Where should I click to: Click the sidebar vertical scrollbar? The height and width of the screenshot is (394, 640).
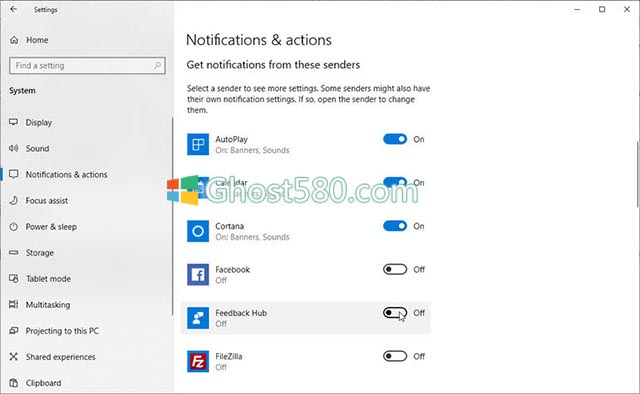pyautogui.click(x=172, y=216)
